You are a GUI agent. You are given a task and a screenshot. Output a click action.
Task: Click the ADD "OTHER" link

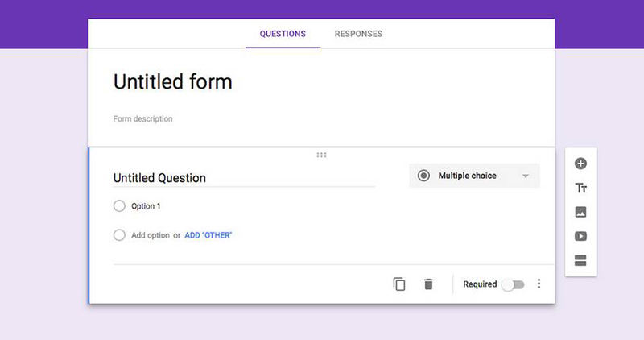click(208, 235)
